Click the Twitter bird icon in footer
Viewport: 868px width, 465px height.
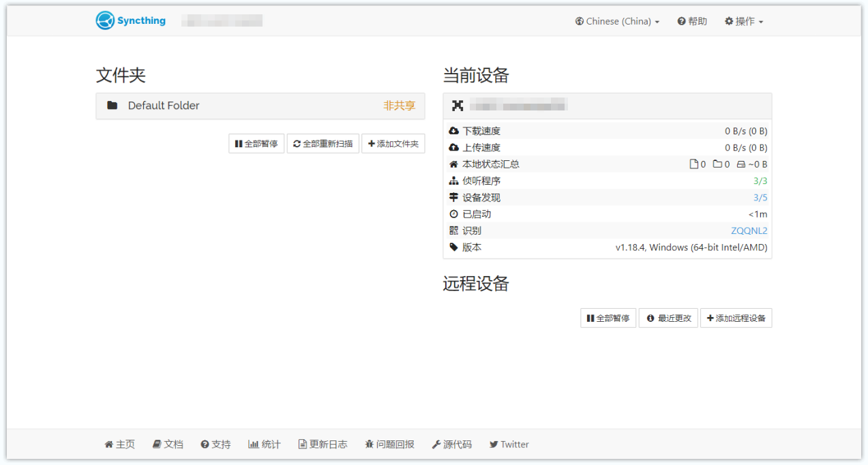click(494, 445)
